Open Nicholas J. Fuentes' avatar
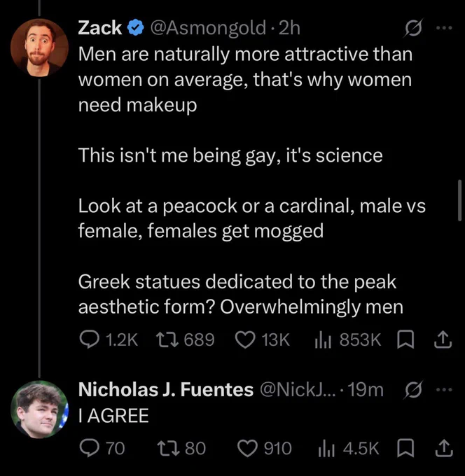This screenshot has height=476, width=465. (39, 409)
